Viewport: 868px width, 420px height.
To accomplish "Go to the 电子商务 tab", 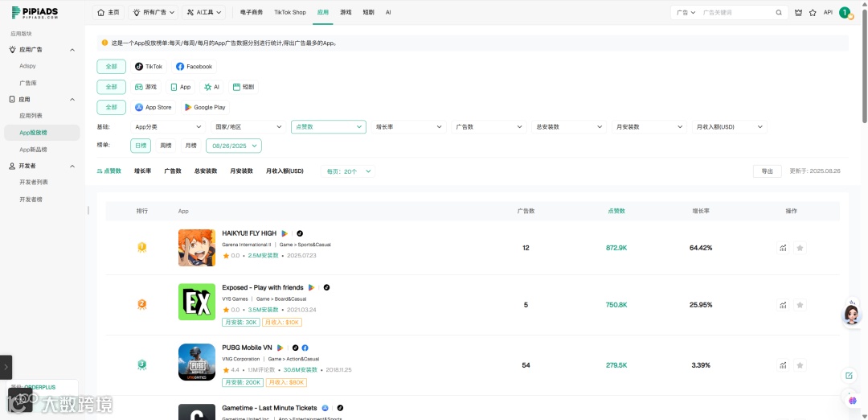I will tap(252, 12).
